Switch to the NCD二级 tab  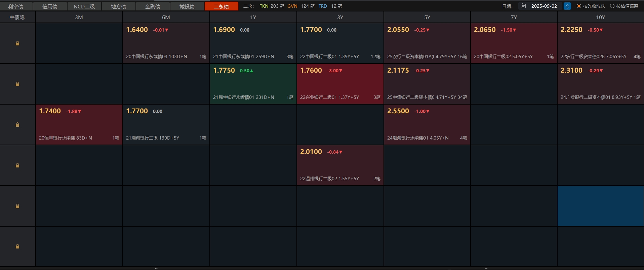tap(84, 6)
